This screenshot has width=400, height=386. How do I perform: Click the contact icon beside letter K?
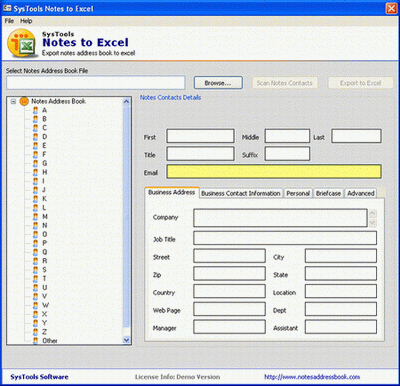click(x=35, y=199)
